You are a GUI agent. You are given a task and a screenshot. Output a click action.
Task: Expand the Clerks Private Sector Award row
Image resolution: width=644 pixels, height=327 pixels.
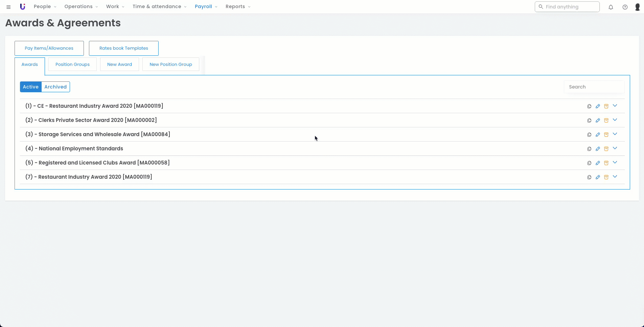tap(615, 120)
